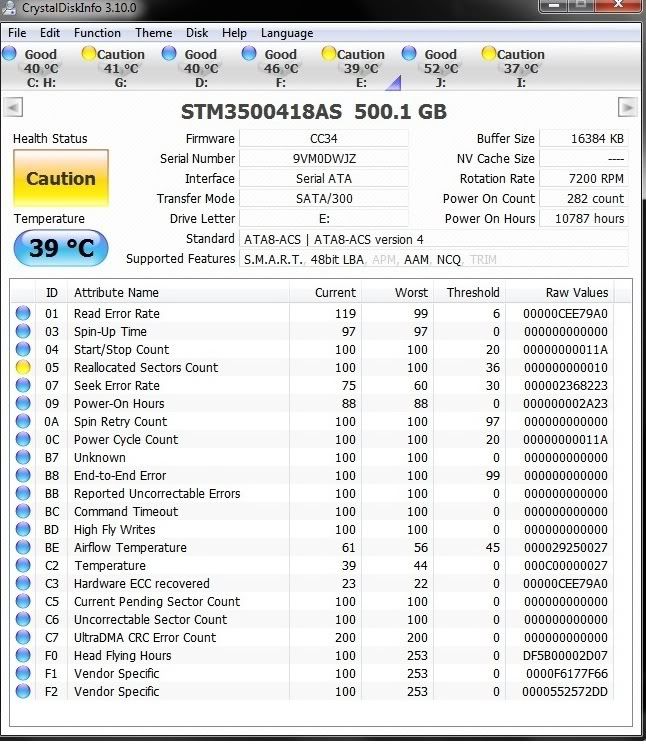Image resolution: width=646 pixels, height=744 pixels.
Task: Select the C: H: disk status orb
Action: (x=9, y=54)
